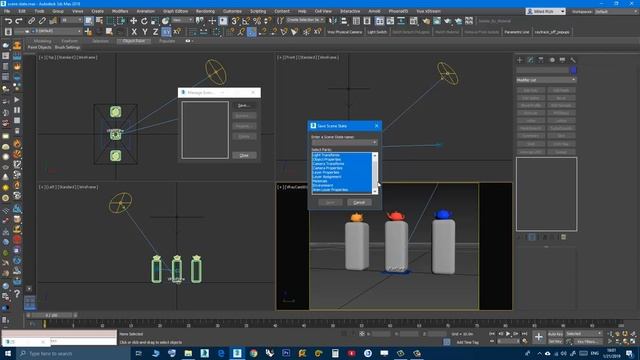
Task: Open the Modifiers menu
Action: 120,11
